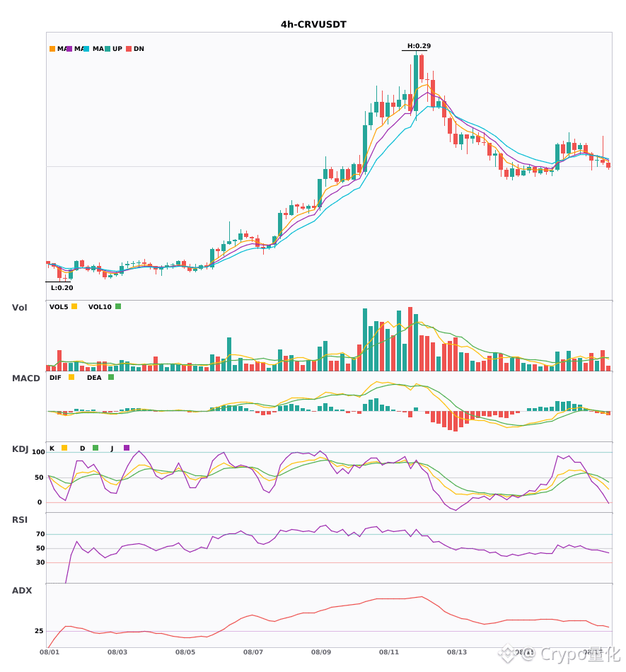The width and height of the screenshot is (626, 672).
Task: Click the purple MA legend swatch
Action: (69, 49)
